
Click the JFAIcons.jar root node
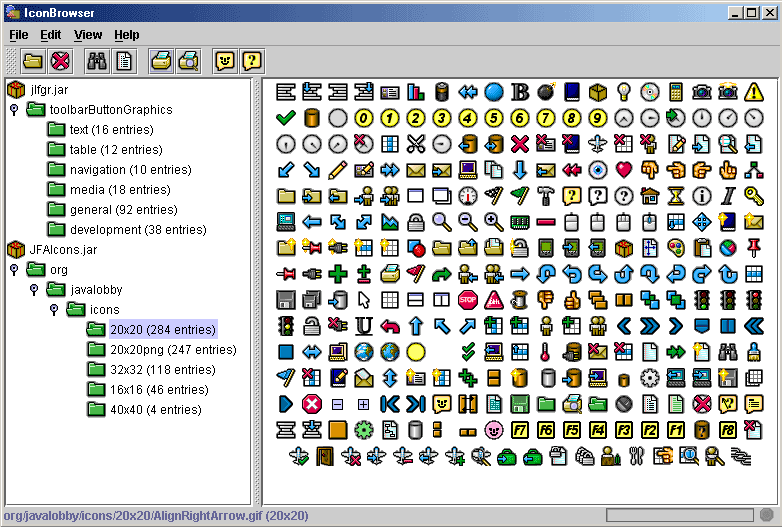pos(63,250)
